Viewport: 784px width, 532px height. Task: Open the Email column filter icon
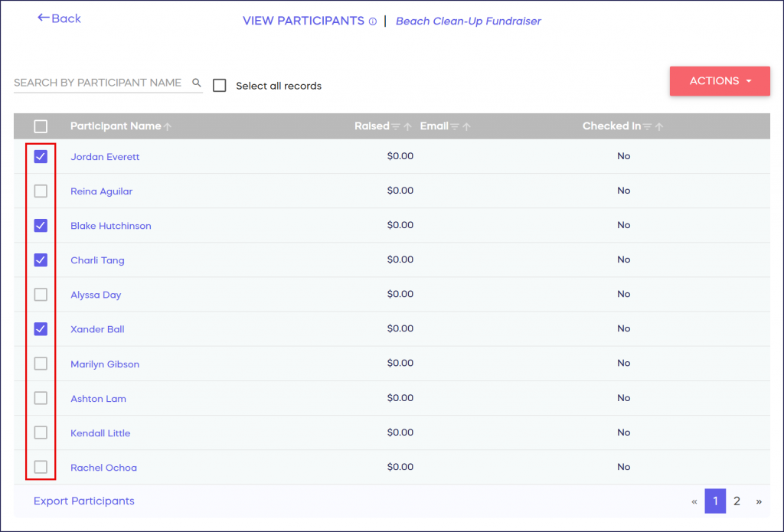[x=455, y=126]
